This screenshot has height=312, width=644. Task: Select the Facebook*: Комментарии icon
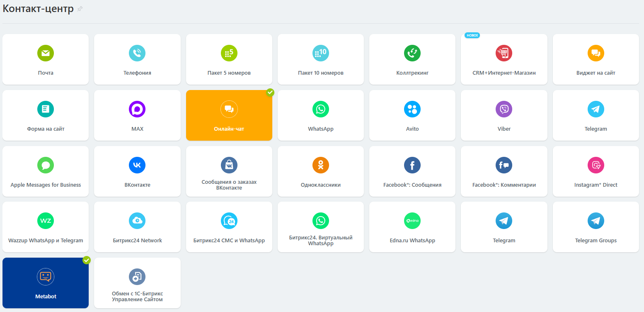(504, 165)
